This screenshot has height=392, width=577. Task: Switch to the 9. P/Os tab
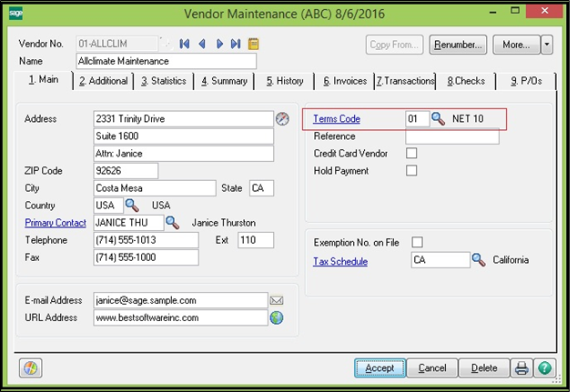pyautogui.click(x=526, y=81)
